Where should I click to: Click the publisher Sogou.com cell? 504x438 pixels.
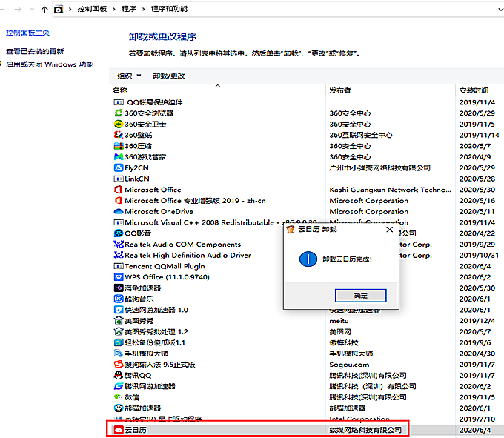(x=349, y=365)
